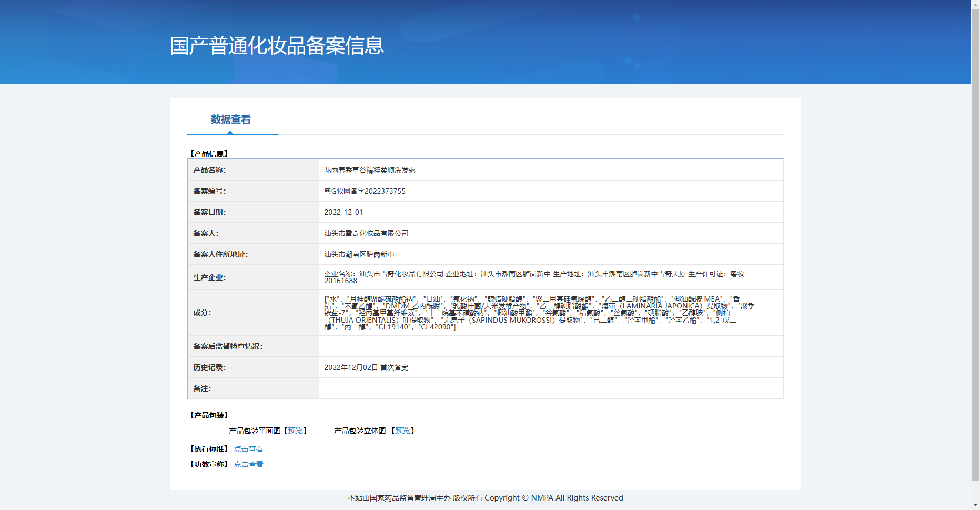Open 预览 link for 产品包装平面图
This screenshot has height=510, width=980.
(295, 431)
